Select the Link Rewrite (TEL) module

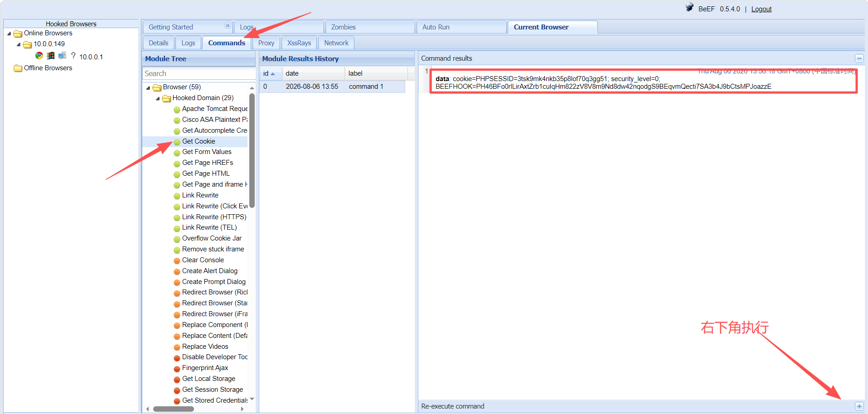click(209, 227)
